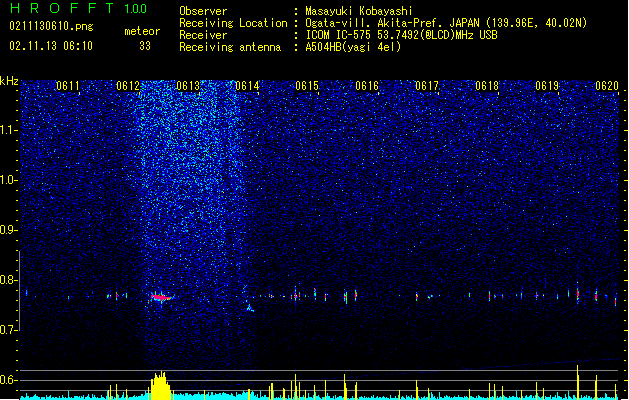The height and width of the screenshot is (400, 629).
Task: Click the meteor count value 33
Action: tap(145, 46)
